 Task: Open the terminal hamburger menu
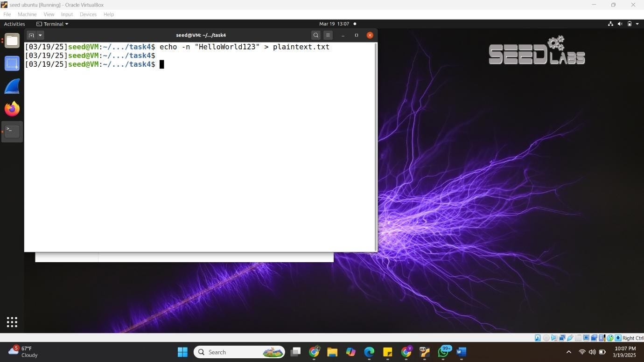[x=328, y=35]
